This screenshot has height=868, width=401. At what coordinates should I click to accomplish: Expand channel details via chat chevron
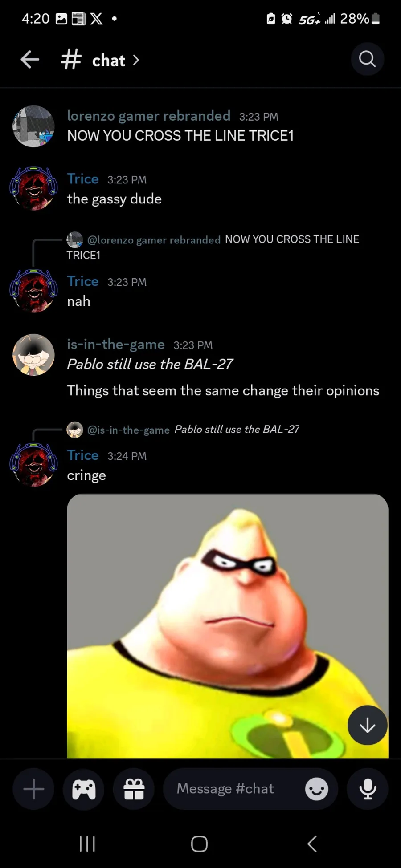click(136, 60)
